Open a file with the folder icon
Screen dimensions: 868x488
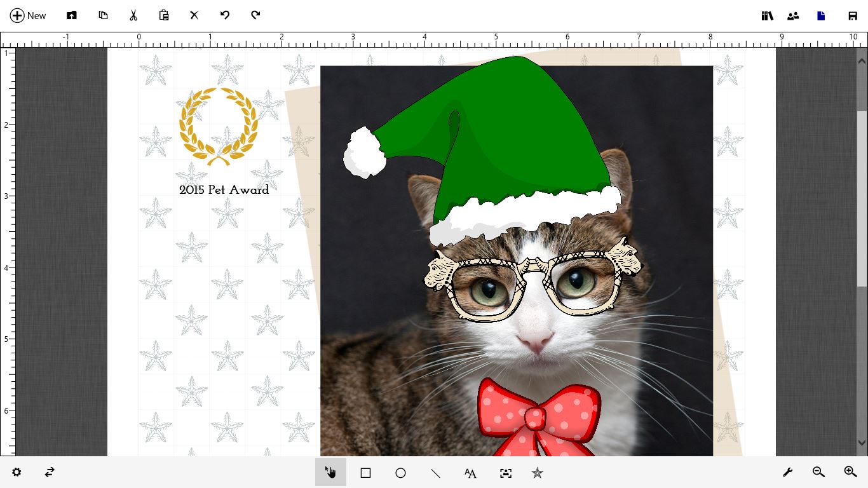(72, 15)
